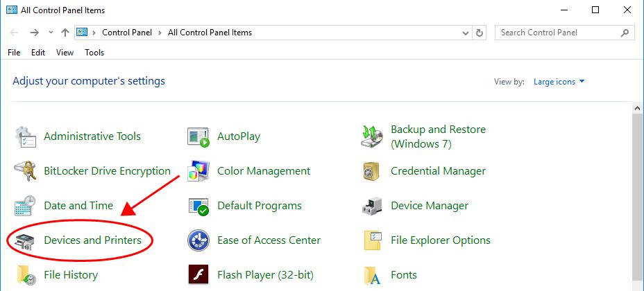
Task: Open BitLocker Drive Encryption link
Action: [107, 171]
